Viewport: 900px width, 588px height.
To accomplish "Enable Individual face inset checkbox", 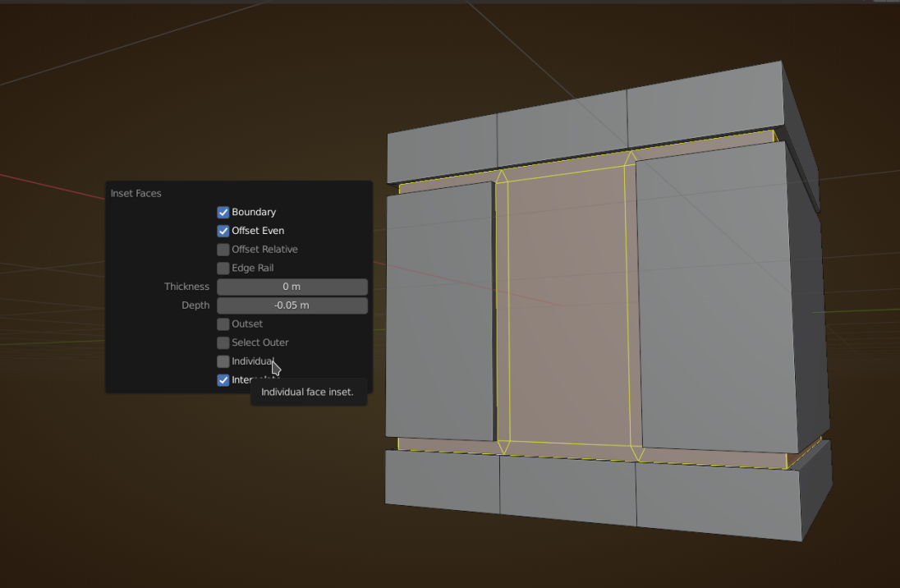I will pos(223,362).
